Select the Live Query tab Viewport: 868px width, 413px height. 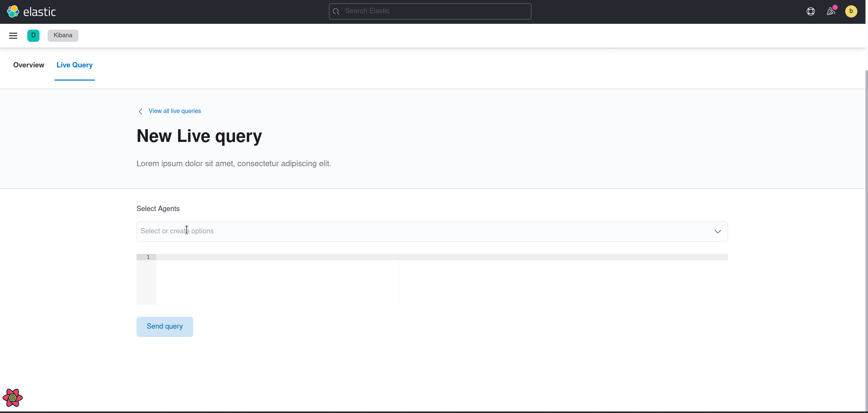click(x=74, y=65)
